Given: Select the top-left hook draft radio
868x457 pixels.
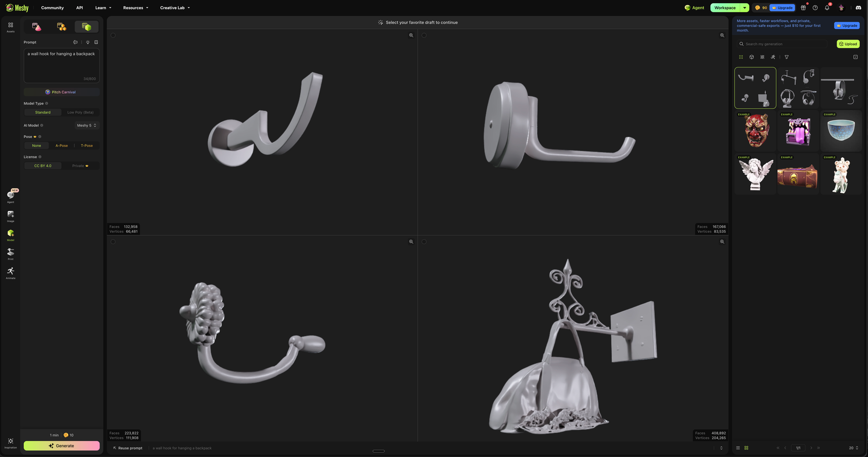Looking at the screenshot, I should (x=113, y=35).
